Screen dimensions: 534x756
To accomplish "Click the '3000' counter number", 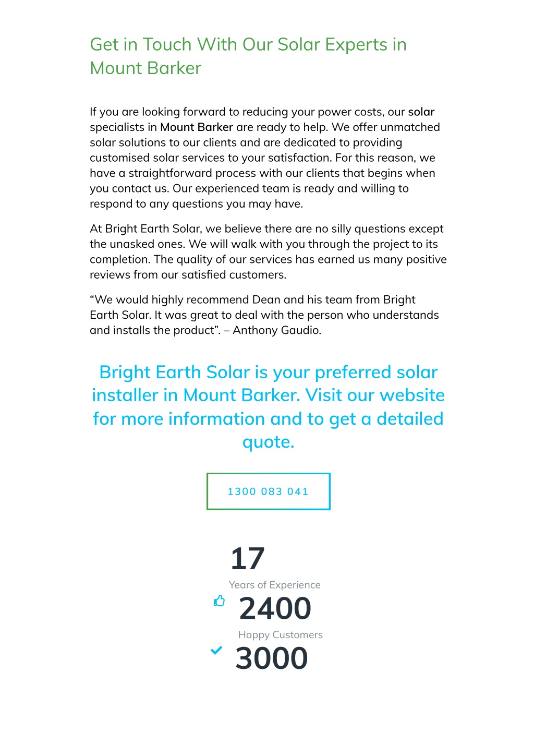I will 272,658.
